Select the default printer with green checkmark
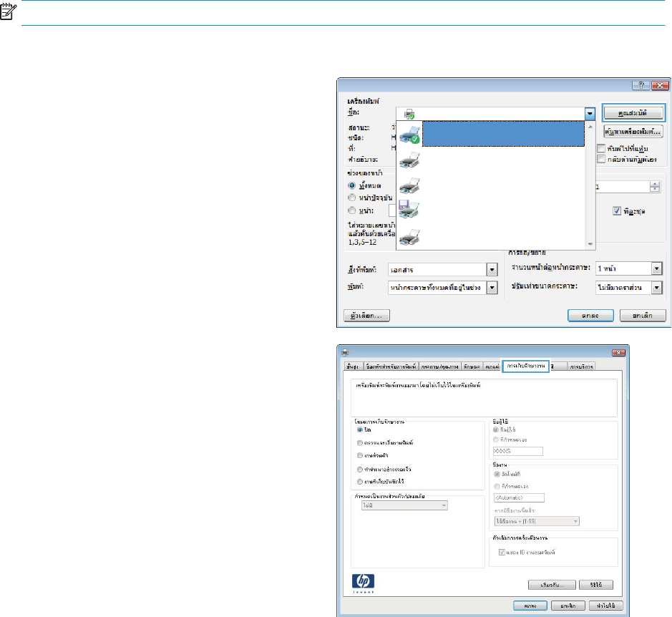Image resolution: width=672 pixels, height=617 pixels. point(411,135)
